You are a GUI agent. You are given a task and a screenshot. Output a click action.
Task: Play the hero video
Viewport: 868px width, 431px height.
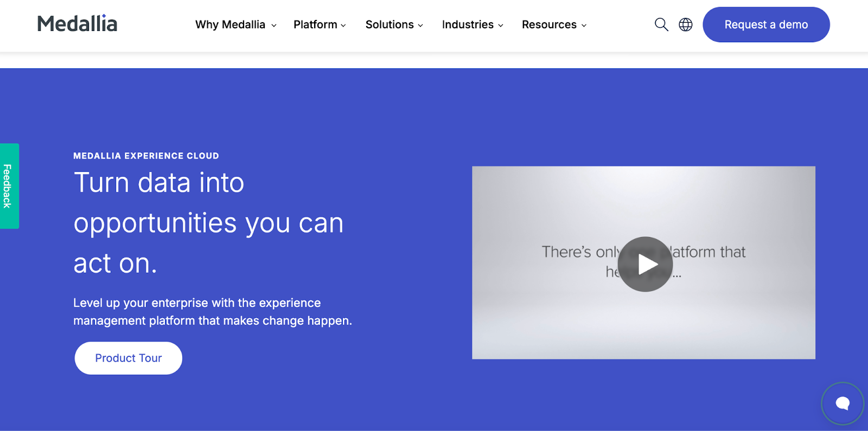[645, 264]
